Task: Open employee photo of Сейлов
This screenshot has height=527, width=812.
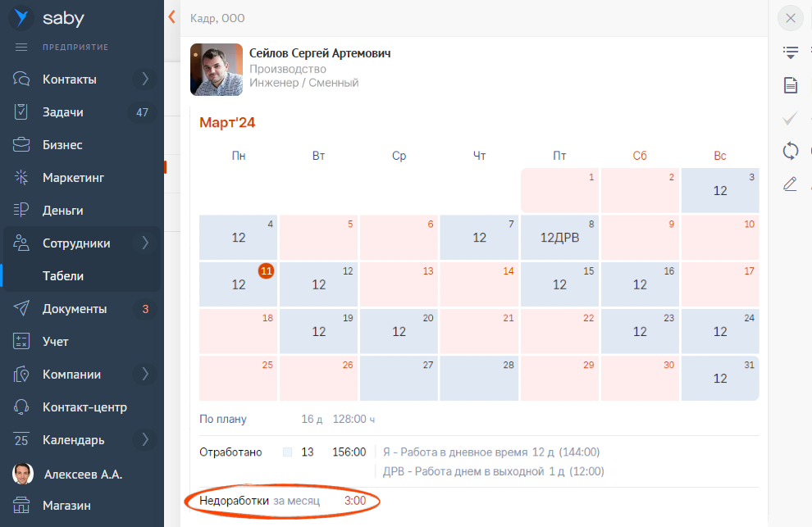Action: 217,70
